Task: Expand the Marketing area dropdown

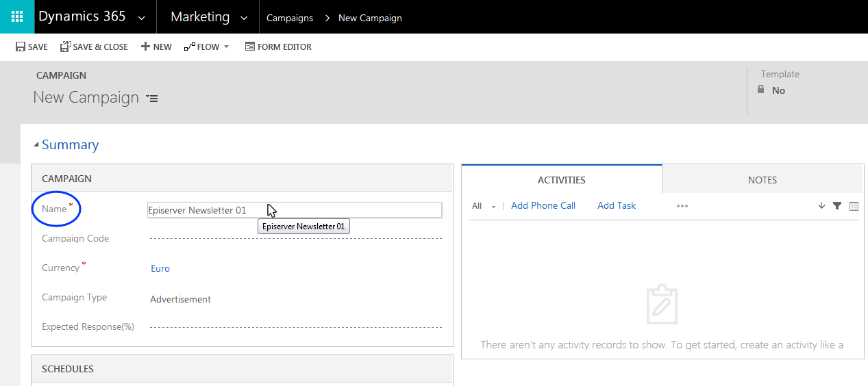Action: click(x=244, y=18)
